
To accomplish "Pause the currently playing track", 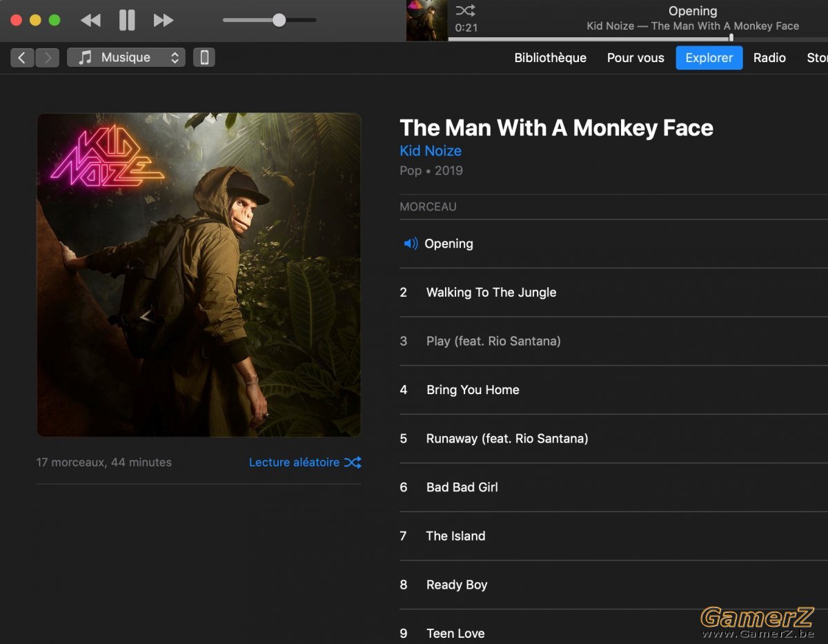I will coord(127,20).
